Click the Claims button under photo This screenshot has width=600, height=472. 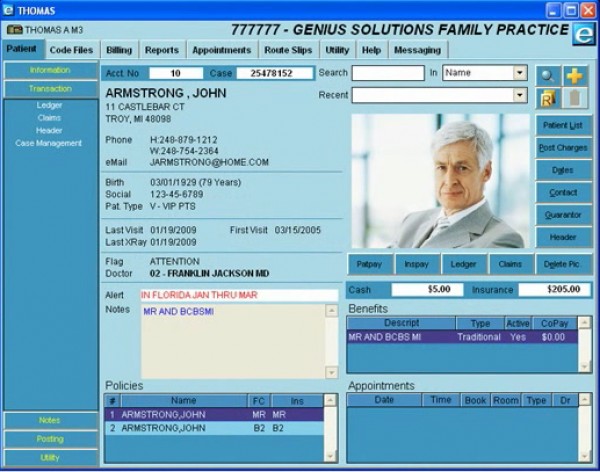click(x=510, y=264)
